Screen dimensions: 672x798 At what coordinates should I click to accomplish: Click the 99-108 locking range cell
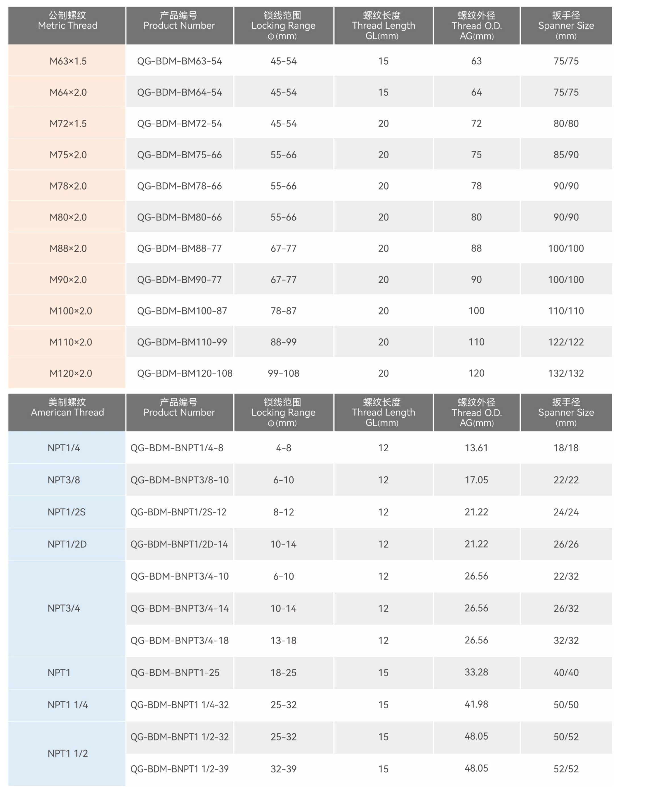coord(283,373)
